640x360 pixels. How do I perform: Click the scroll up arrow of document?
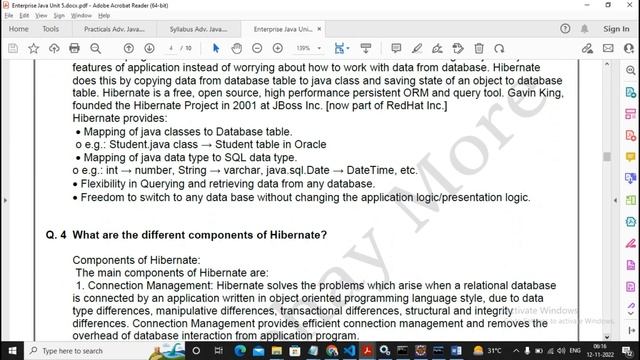607,64
